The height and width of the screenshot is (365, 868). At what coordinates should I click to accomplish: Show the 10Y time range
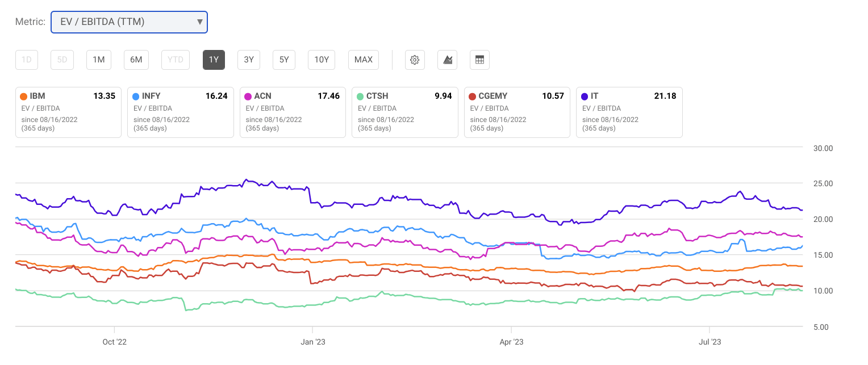(x=322, y=60)
